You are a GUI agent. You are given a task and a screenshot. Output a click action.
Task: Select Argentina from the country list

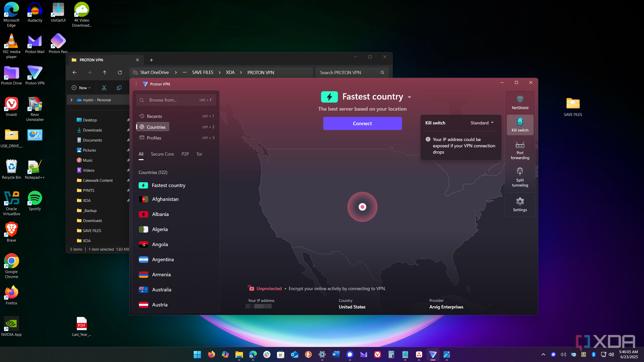point(176,259)
